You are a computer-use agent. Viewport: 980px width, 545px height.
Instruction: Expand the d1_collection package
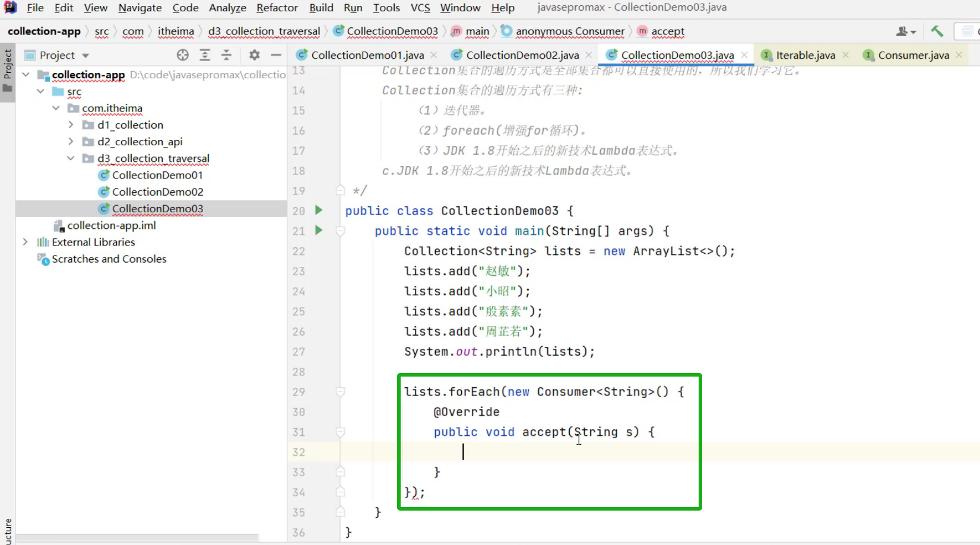coord(71,125)
